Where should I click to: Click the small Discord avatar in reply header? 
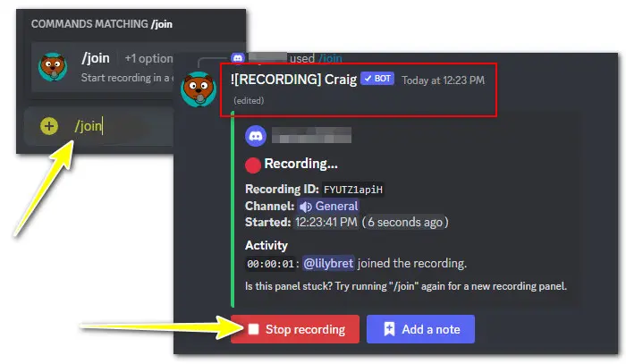(238, 58)
